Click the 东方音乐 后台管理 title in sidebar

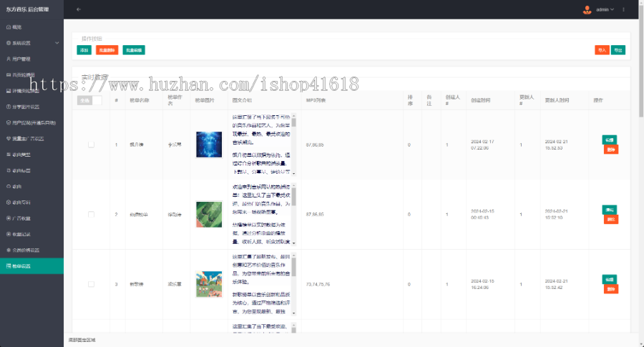pos(27,9)
